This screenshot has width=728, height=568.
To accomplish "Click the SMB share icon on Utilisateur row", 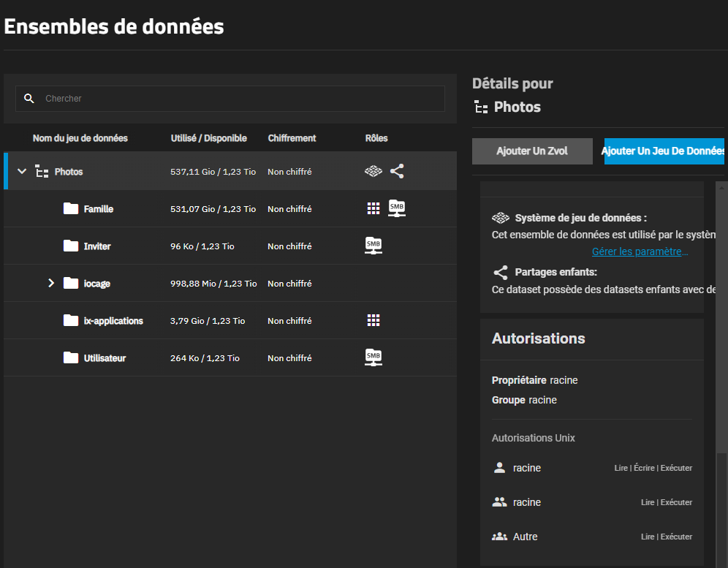I will pyautogui.click(x=374, y=357).
